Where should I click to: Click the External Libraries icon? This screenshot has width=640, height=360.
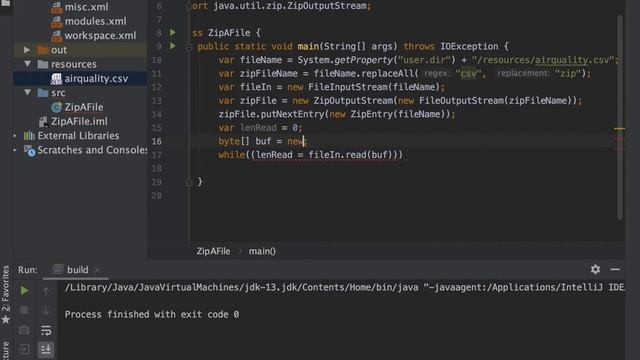click(29, 136)
